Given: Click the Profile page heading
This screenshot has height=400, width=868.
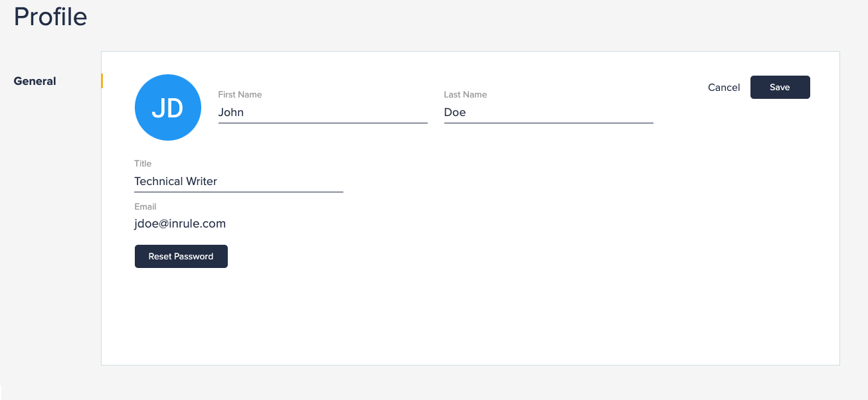Looking at the screenshot, I should 50,17.
